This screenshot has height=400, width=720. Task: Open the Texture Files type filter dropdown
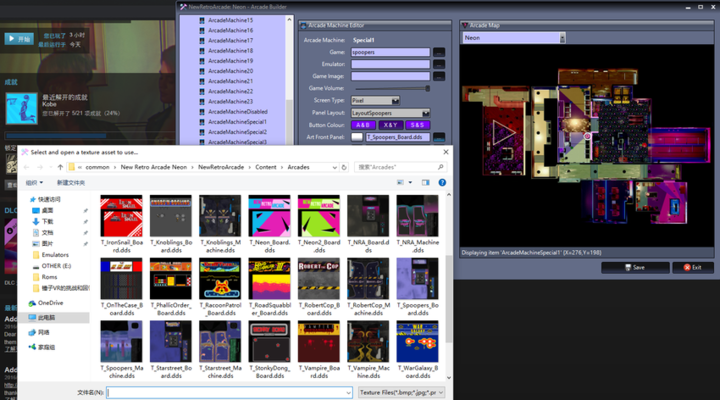[x=401, y=393]
